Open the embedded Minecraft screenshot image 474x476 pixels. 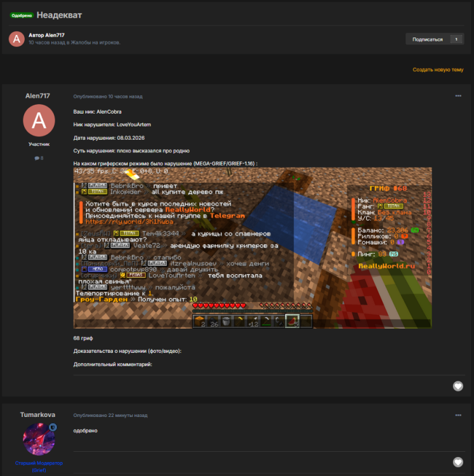(253, 248)
